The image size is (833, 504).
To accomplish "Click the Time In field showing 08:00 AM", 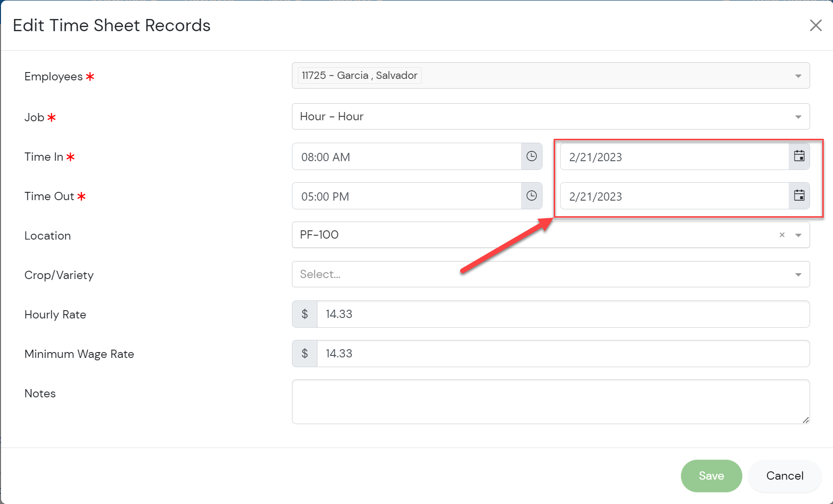I will 407,157.
